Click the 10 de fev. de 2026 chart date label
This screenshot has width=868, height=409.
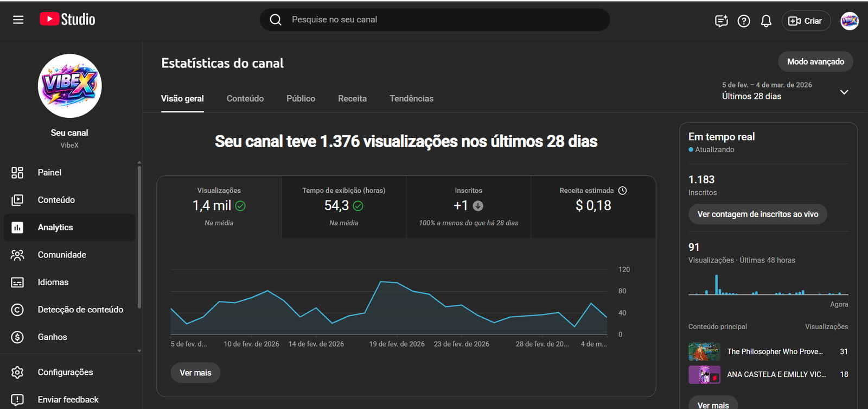(x=251, y=344)
